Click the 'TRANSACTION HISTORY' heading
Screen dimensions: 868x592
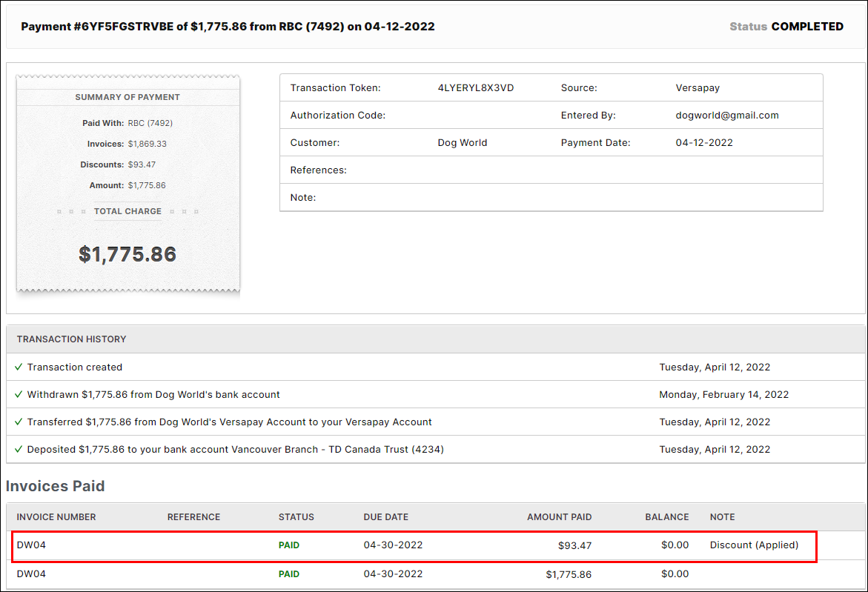tap(71, 339)
